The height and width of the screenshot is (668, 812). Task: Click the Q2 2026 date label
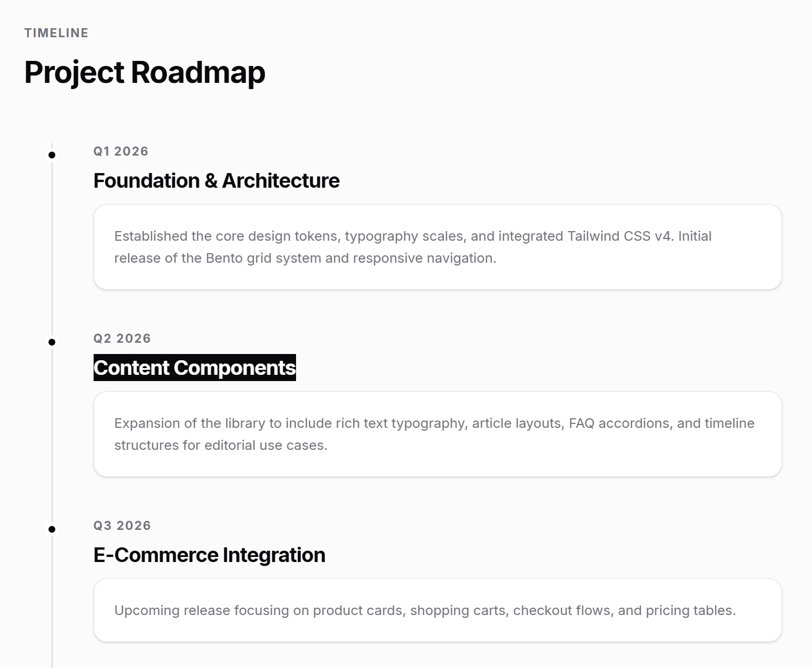[x=122, y=338]
